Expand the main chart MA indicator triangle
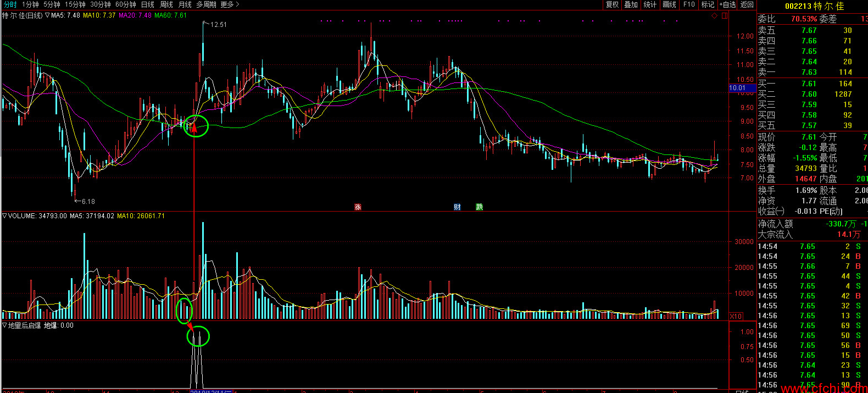The width and height of the screenshot is (868, 393). click(47, 15)
